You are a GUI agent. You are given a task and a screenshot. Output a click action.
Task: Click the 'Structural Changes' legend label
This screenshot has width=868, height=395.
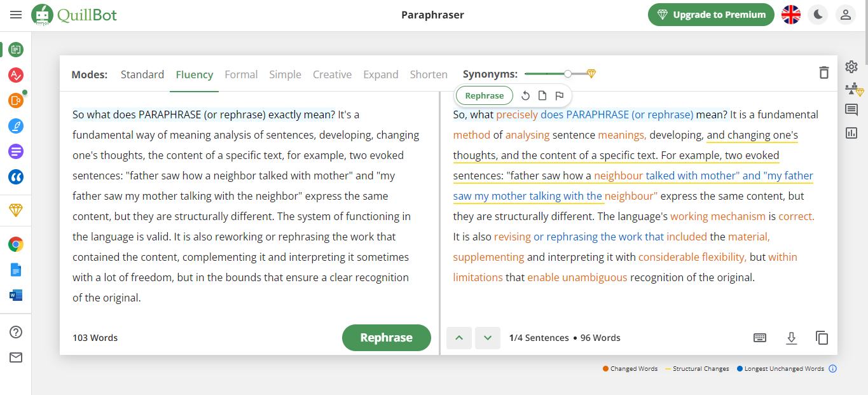point(701,369)
